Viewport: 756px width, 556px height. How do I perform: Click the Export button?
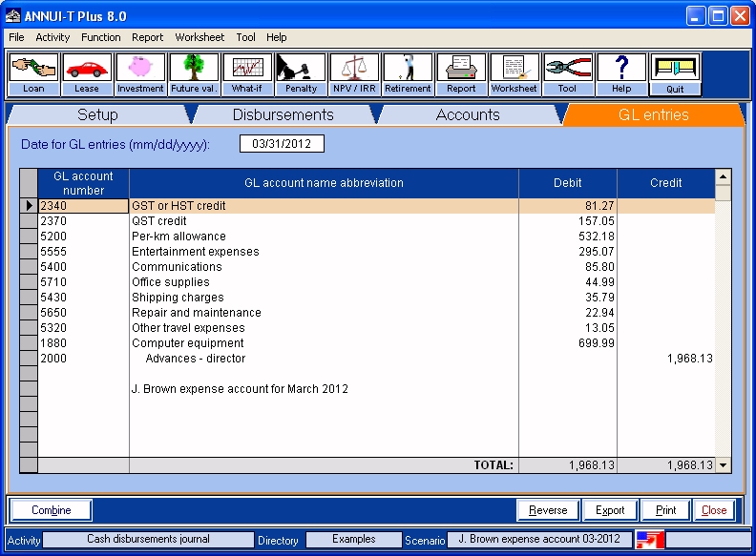pos(610,510)
